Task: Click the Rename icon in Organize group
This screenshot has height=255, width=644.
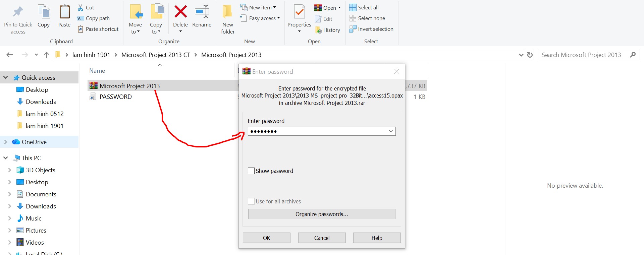Action: coord(202,12)
